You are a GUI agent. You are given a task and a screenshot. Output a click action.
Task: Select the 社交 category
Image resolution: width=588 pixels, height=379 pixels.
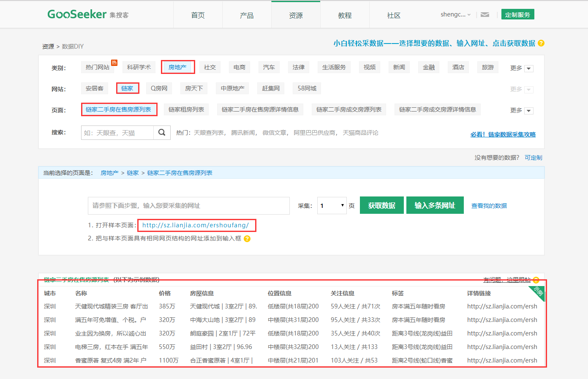tap(210, 67)
